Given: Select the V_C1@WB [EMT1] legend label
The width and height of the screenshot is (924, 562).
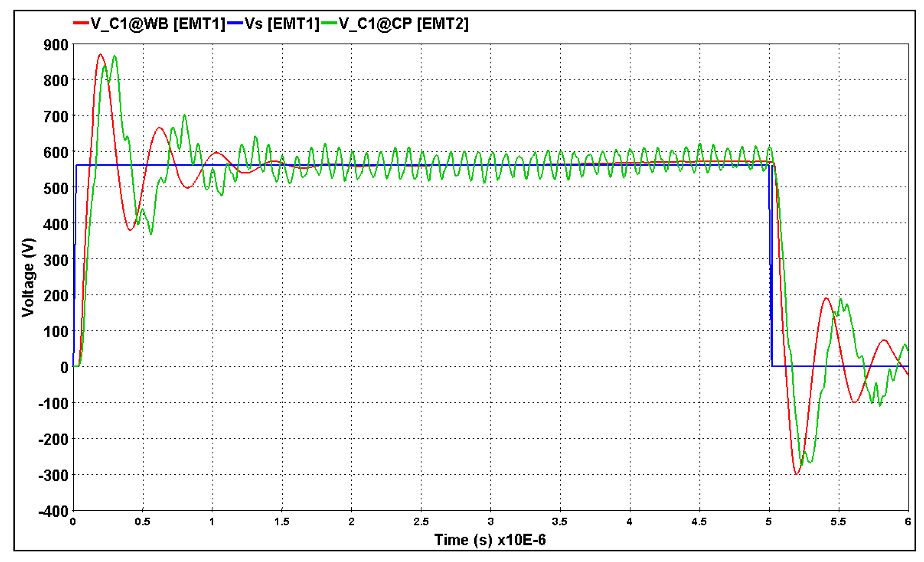Looking at the screenshot, I should pyautogui.click(x=158, y=23).
